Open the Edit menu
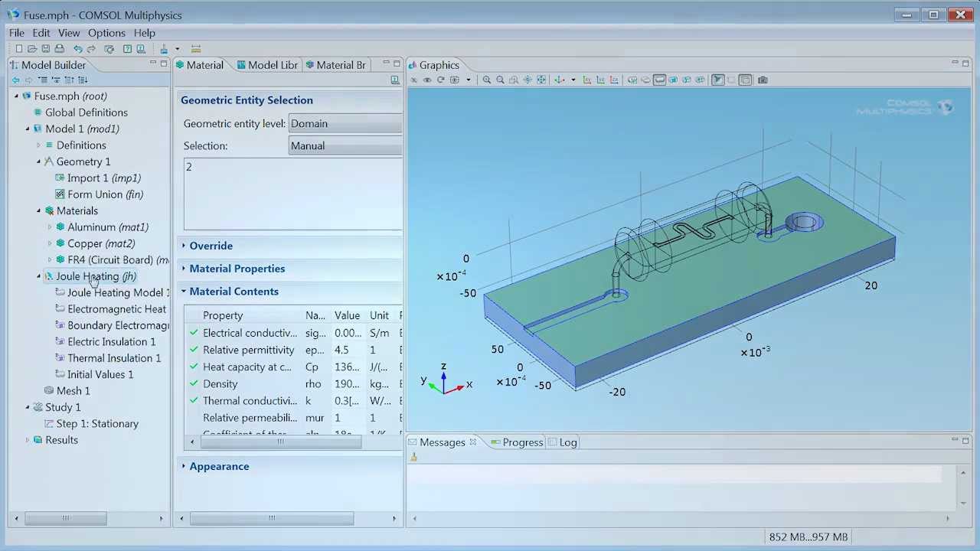The width and height of the screenshot is (980, 551). (41, 33)
